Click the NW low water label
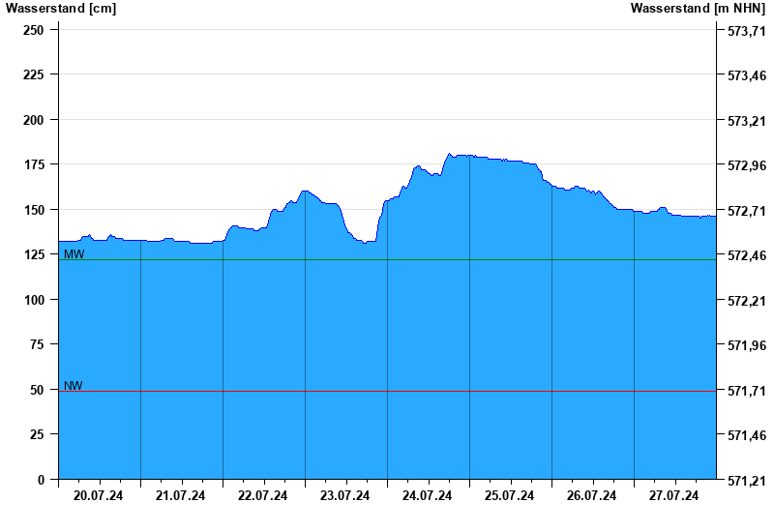Image resolution: width=774 pixels, height=532 pixels. (74, 386)
